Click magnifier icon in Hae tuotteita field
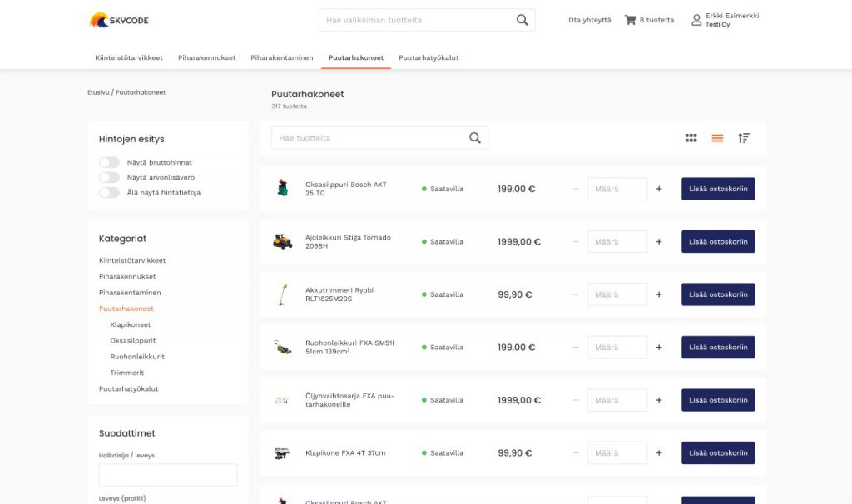This screenshot has width=852, height=504. pos(474,138)
